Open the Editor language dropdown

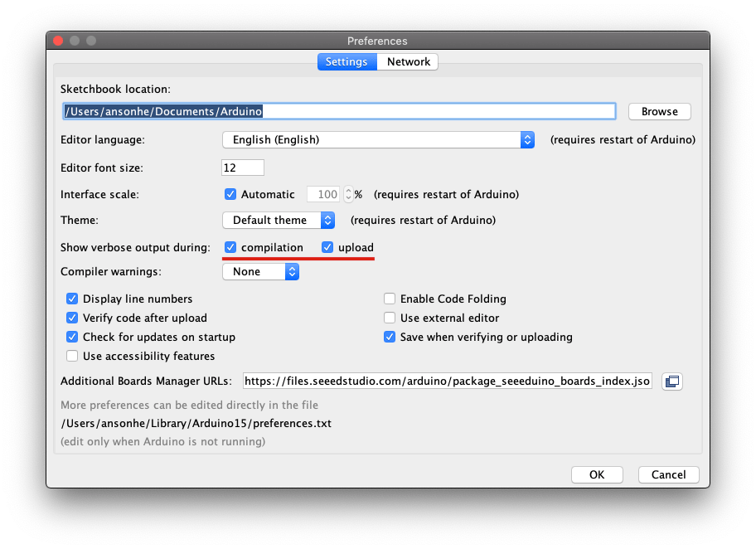point(378,140)
